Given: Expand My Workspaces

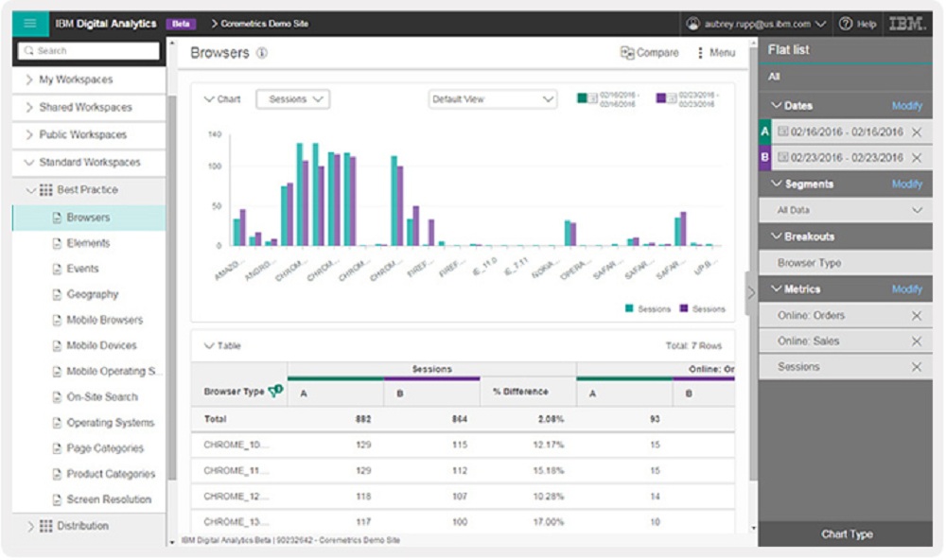Looking at the screenshot, I should pos(29,79).
